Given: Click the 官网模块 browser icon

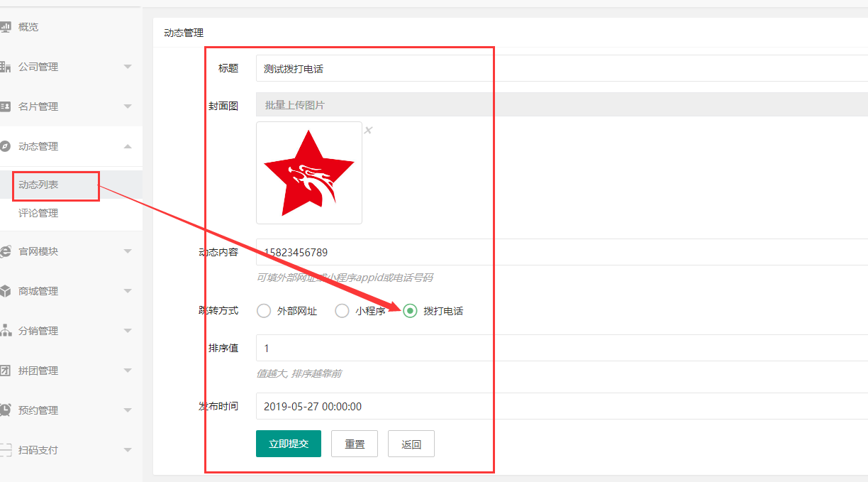Looking at the screenshot, I should click(5, 251).
